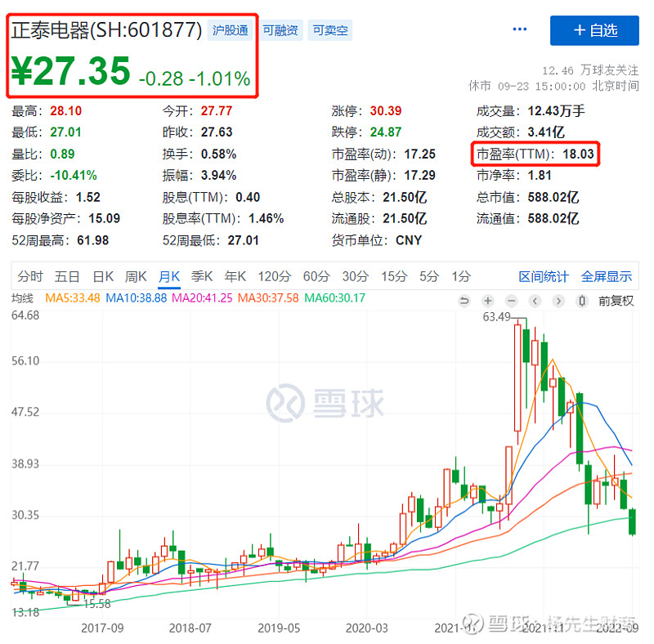Switch to the 30分 chart tab

[x=356, y=276]
